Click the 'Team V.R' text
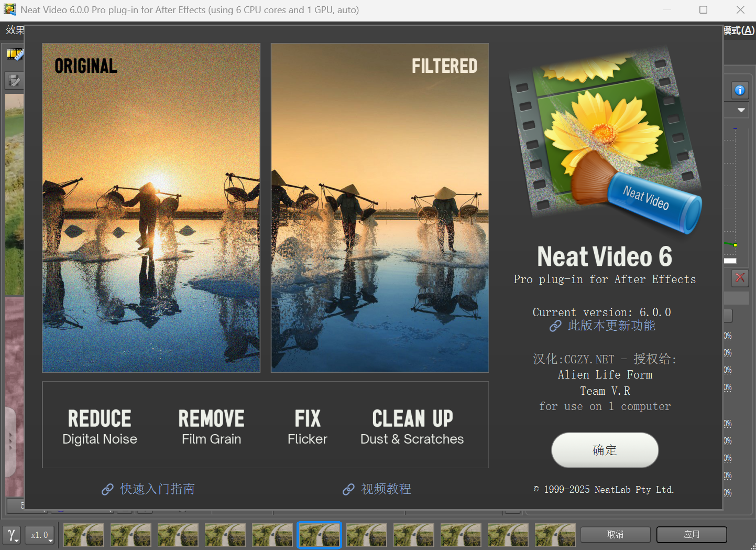The image size is (756, 550). (605, 391)
